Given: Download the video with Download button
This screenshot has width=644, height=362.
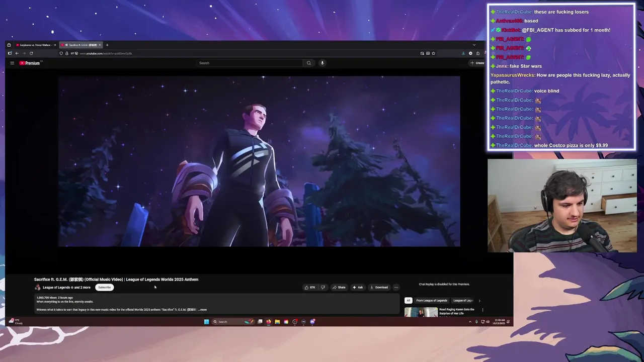Looking at the screenshot, I should (x=379, y=287).
